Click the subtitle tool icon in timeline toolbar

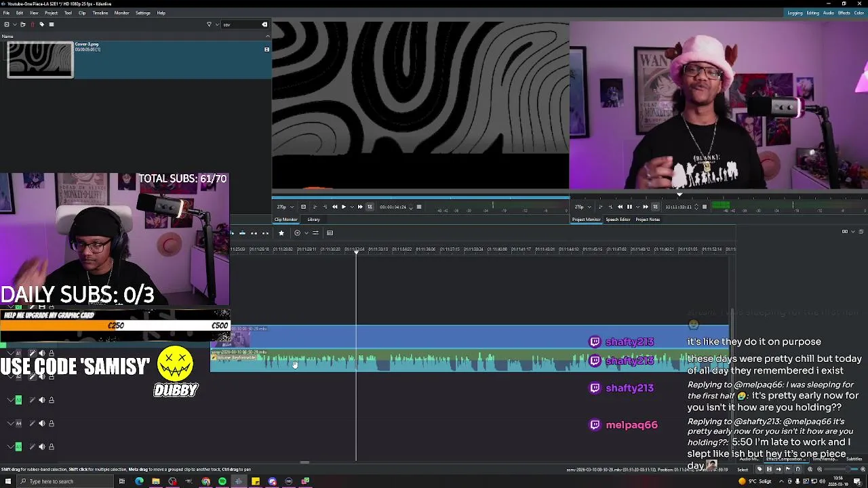(330, 233)
